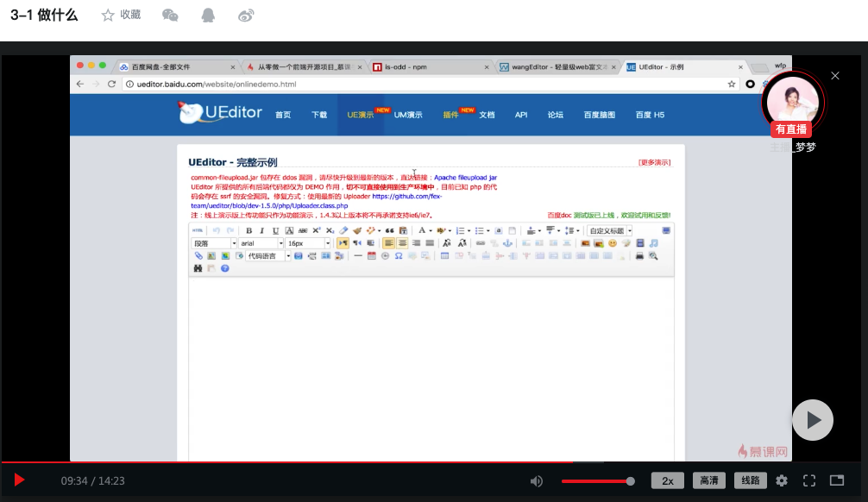Click the multiple images upload icon
The height and width of the screenshot is (502, 868).
coord(599,243)
